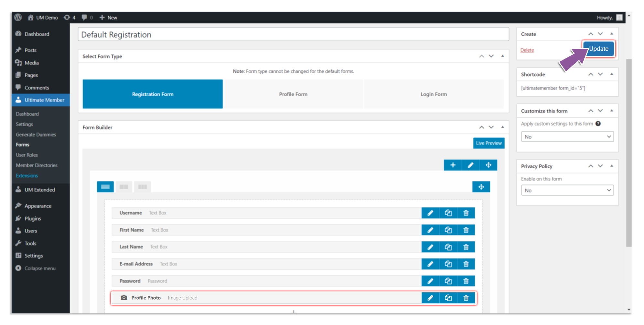Open Privacy Policy enable dropdown
This screenshot has height=325, width=644.
[x=567, y=190]
